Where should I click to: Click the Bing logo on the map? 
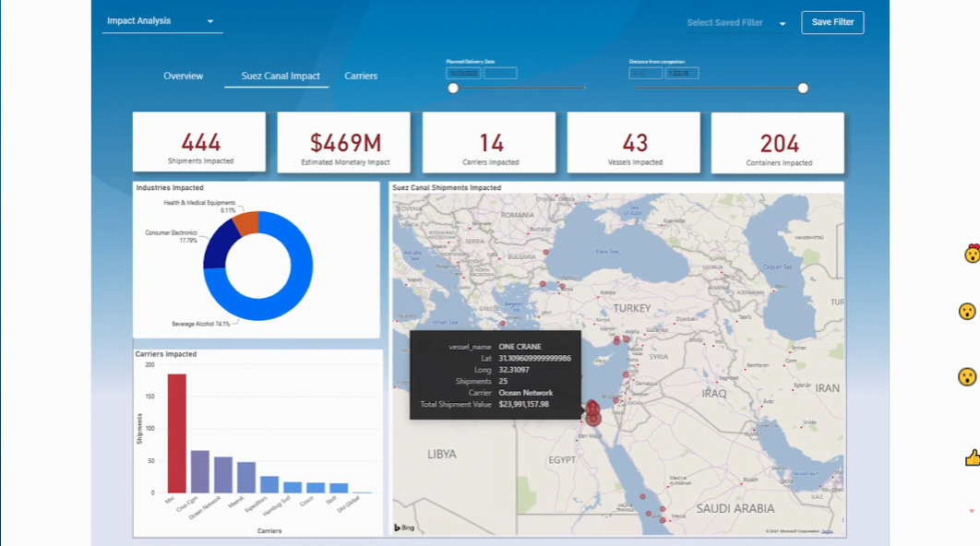pyautogui.click(x=404, y=528)
